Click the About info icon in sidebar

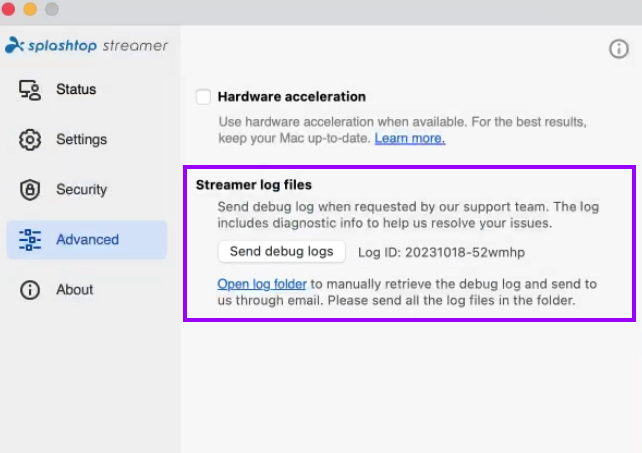pyautogui.click(x=30, y=290)
